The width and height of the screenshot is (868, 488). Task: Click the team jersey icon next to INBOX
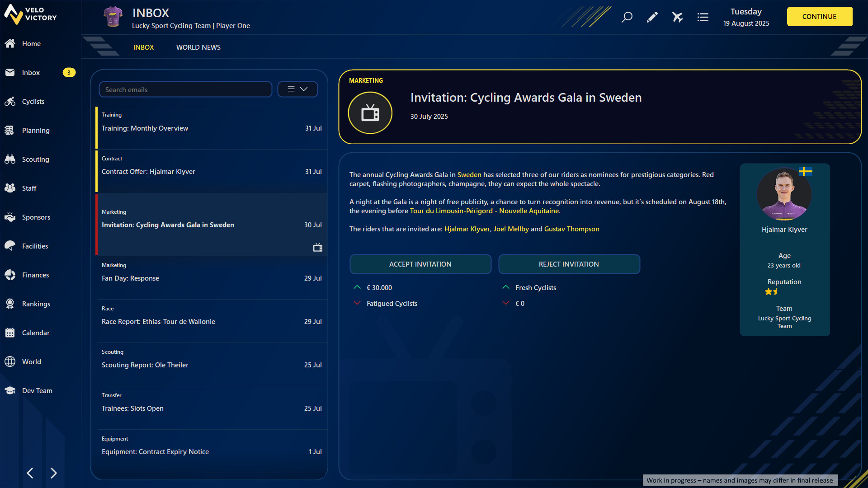pyautogui.click(x=113, y=16)
